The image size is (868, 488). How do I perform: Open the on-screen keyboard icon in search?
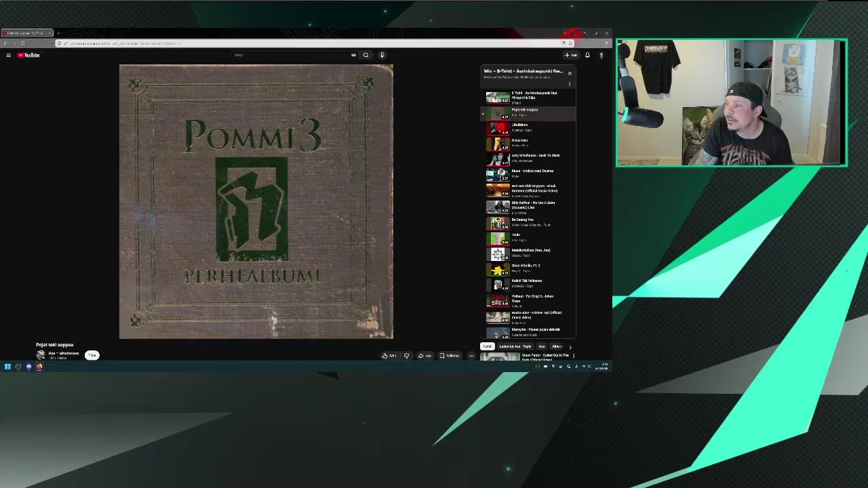point(353,55)
